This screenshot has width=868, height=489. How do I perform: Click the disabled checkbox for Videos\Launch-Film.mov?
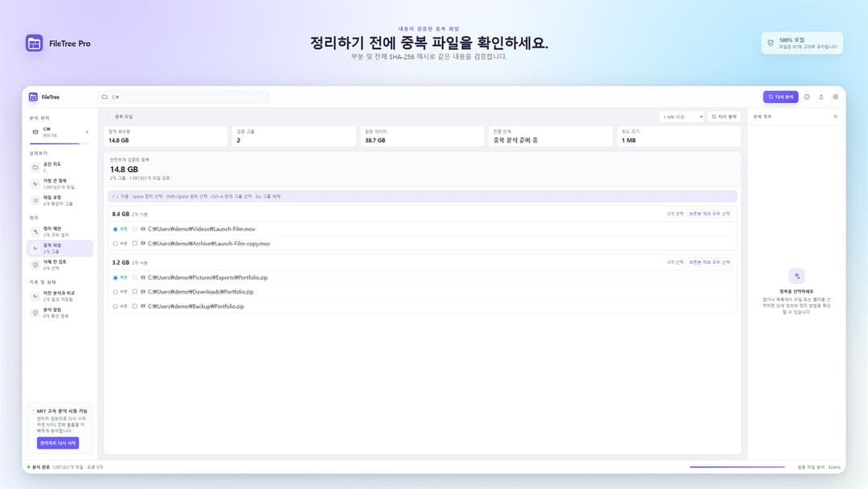pos(134,228)
